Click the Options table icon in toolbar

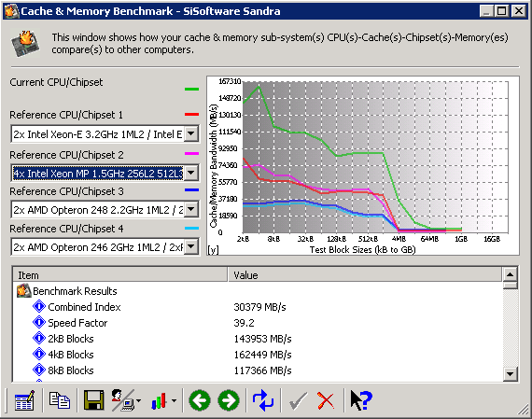coord(24,400)
